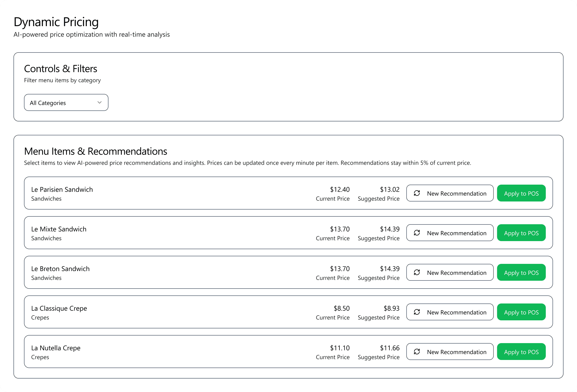Image resolution: width=577 pixels, height=392 pixels.
Task: Apply Le Mixte Sandwich price to POS
Action: pyautogui.click(x=521, y=233)
